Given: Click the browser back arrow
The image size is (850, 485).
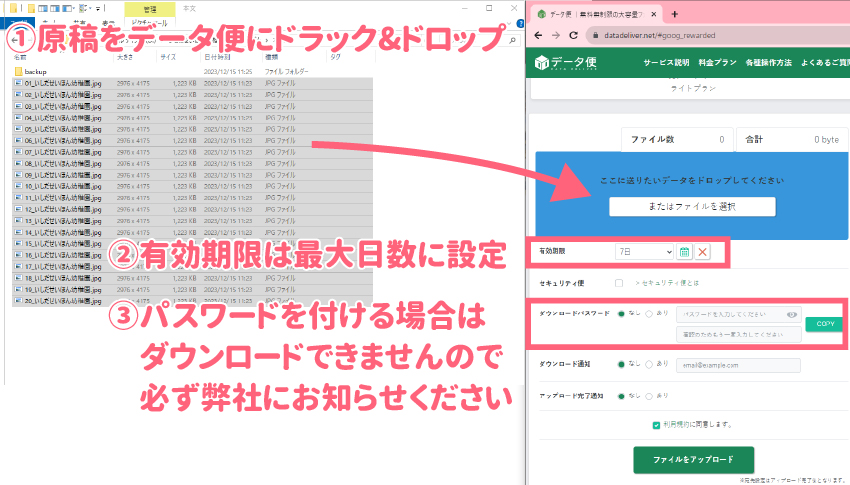Looking at the screenshot, I should point(538,35).
